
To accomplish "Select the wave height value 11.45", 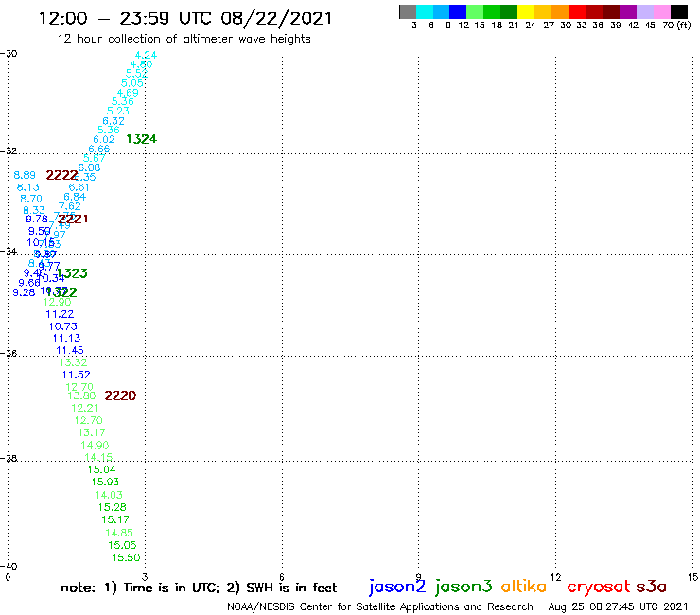I will click(70, 350).
